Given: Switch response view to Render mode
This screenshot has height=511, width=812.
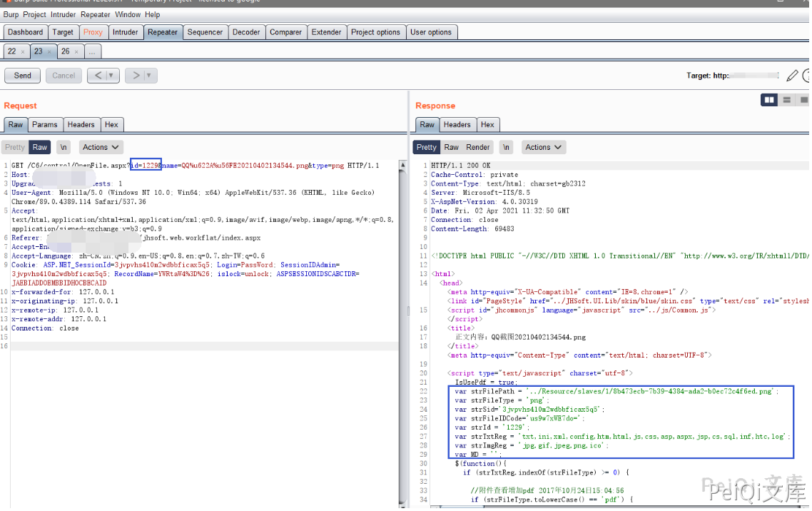Looking at the screenshot, I should tap(477, 147).
